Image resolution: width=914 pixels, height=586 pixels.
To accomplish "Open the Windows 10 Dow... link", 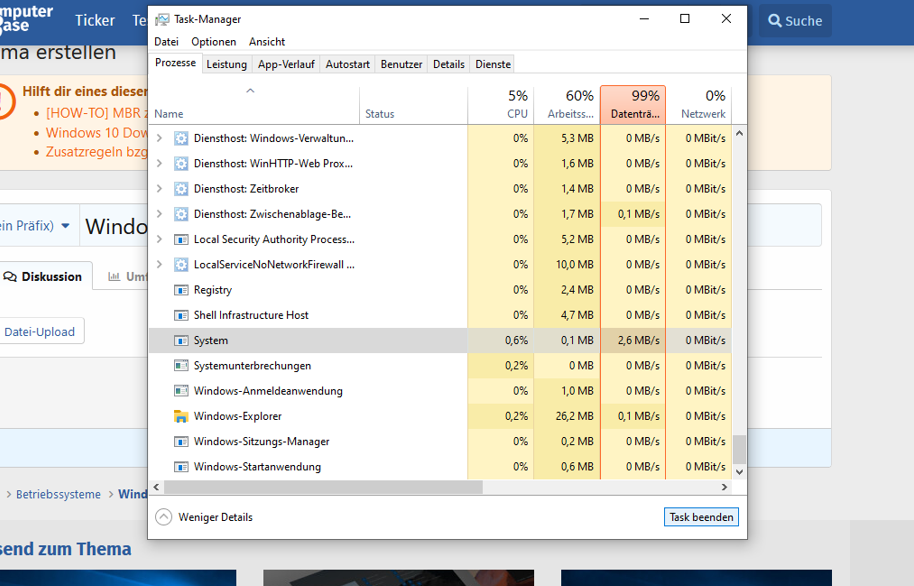I will [x=97, y=133].
